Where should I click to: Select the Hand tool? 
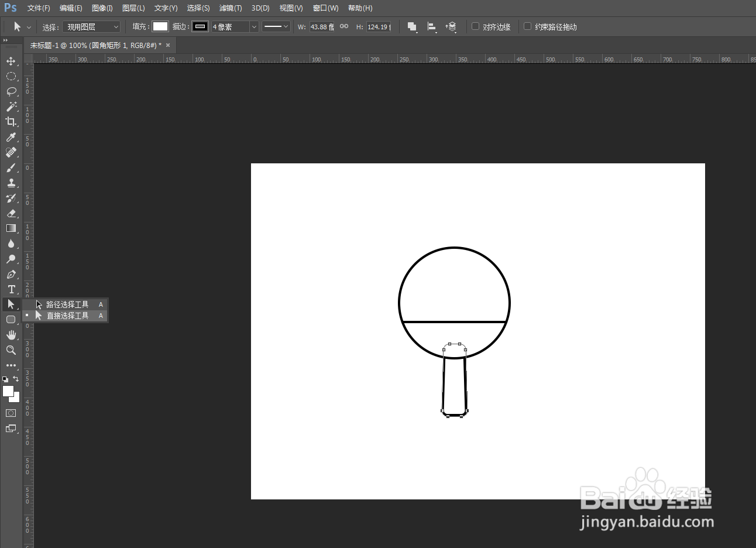11,335
